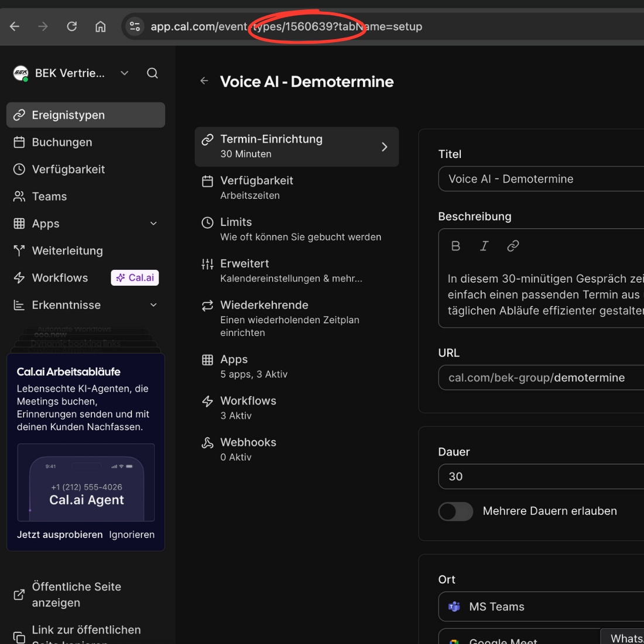This screenshot has width=644, height=644.
Task: Click the BEK profile avatar
Action: (x=20, y=73)
